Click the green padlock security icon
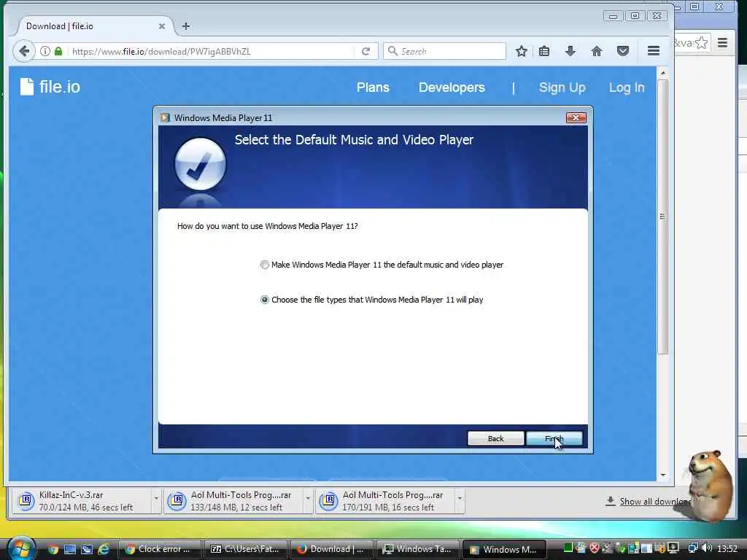The image size is (747, 560). coord(58,51)
